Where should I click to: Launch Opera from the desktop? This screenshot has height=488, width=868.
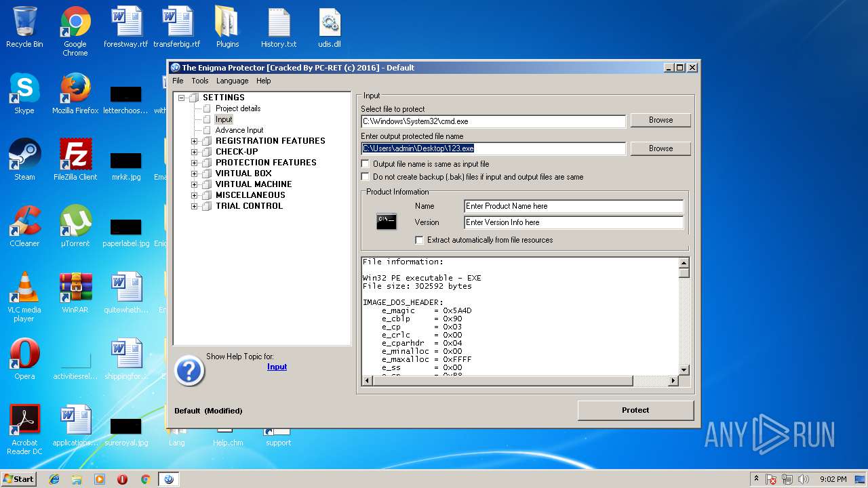point(24,359)
